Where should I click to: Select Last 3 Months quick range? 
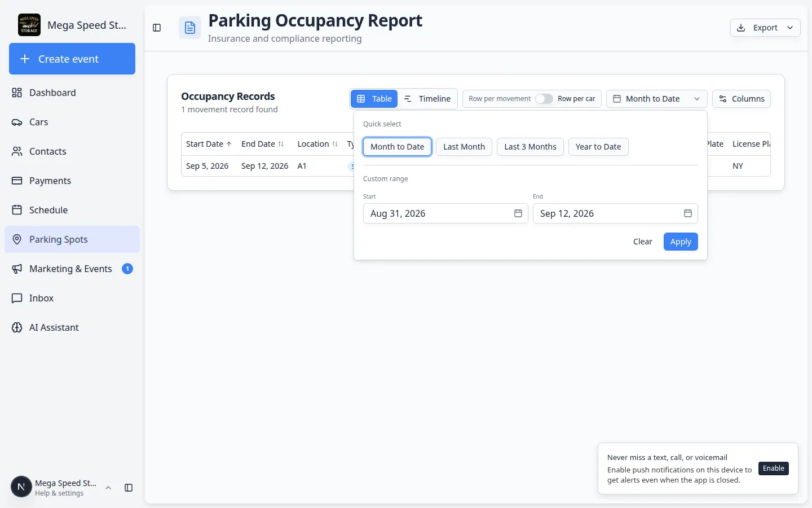(x=530, y=147)
